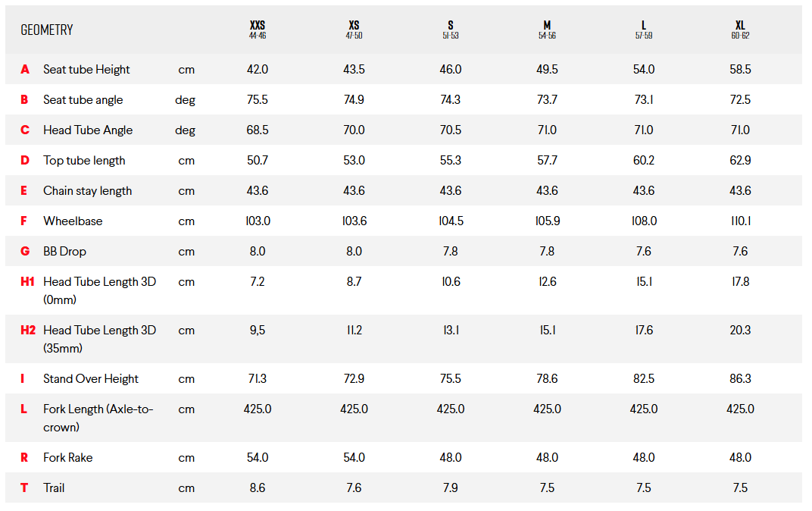The width and height of the screenshot is (812, 511).
Task: Select the XXS head tube angle value 68.5
Action: point(258,130)
